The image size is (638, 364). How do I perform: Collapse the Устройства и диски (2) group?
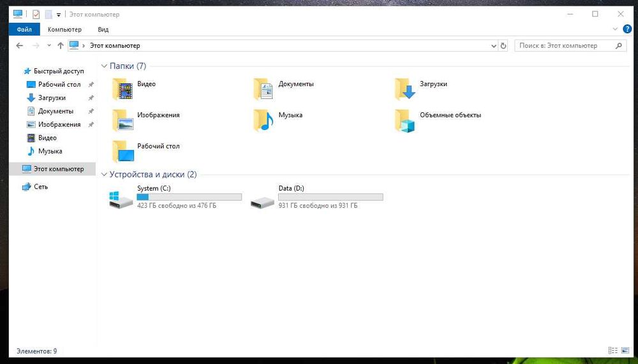104,175
